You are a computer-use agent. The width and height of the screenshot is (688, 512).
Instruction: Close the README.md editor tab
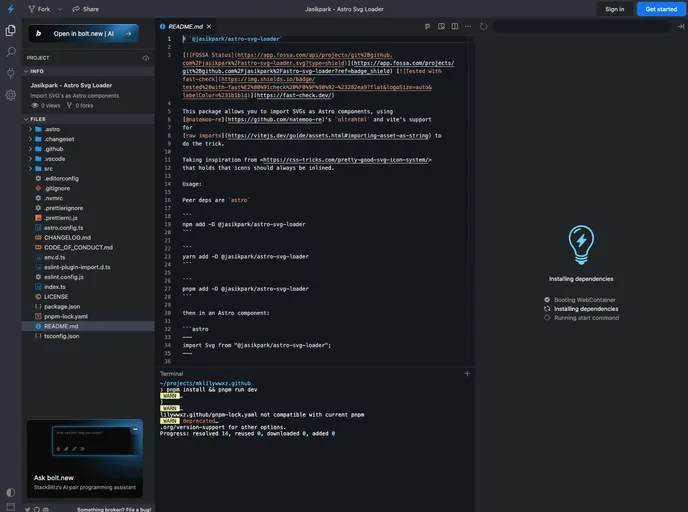point(209,26)
